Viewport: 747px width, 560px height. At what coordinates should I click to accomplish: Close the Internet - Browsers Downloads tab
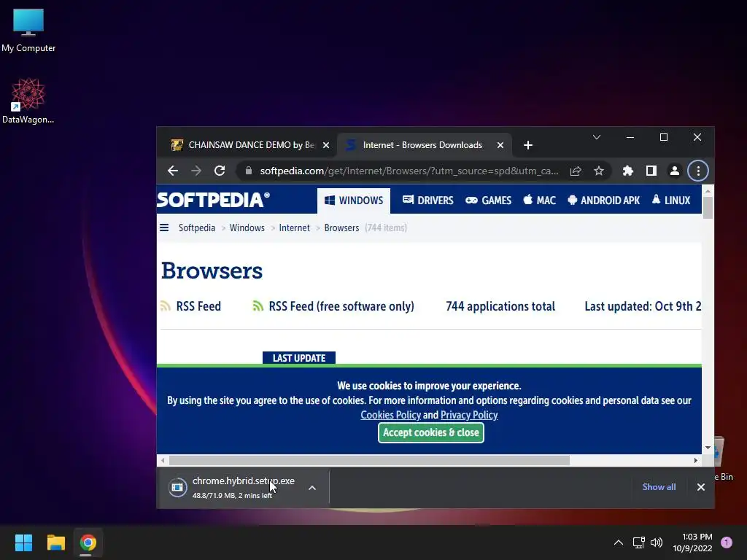pos(500,145)
